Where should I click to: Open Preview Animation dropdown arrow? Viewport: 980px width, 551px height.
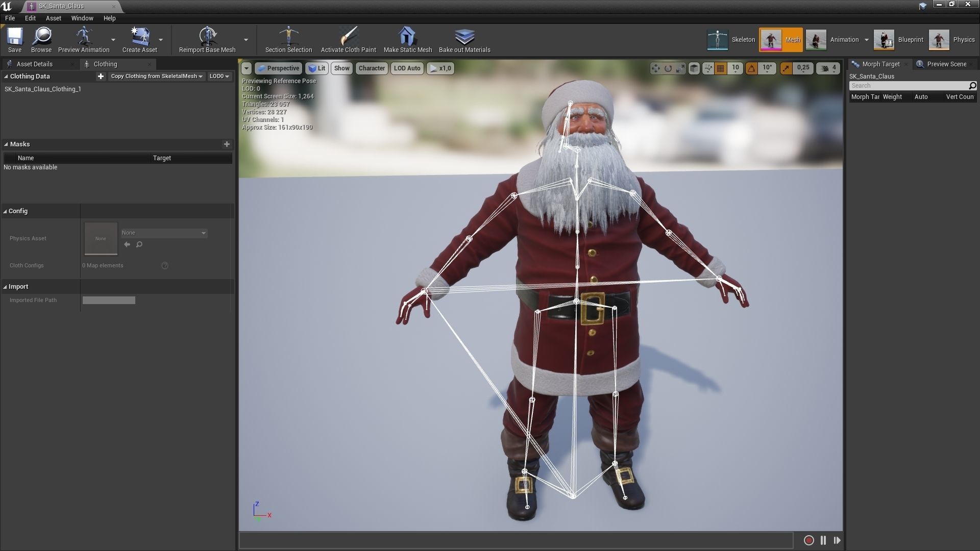[113, 40]
